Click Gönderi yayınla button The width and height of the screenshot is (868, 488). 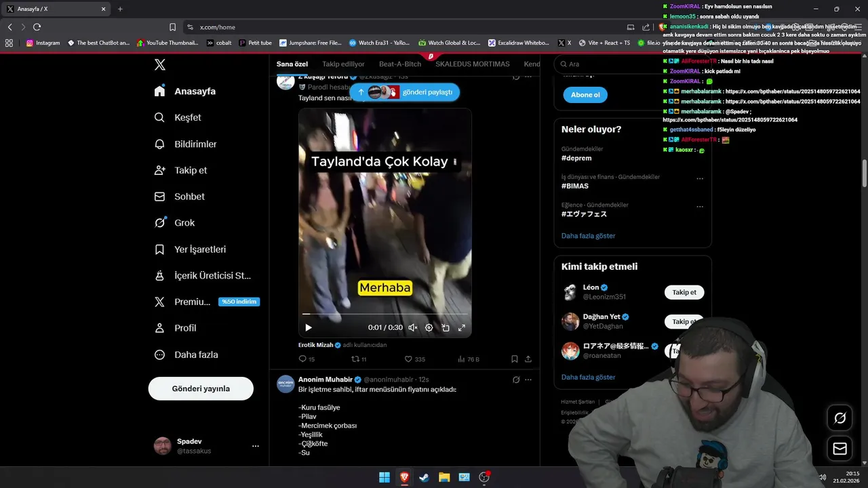(201, 388)
